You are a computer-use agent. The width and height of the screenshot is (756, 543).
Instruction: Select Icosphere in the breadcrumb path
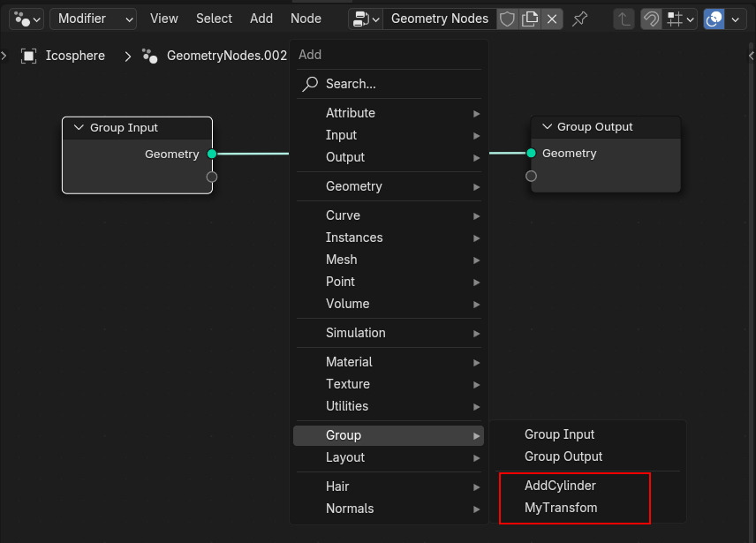click(x=75, y=56)
